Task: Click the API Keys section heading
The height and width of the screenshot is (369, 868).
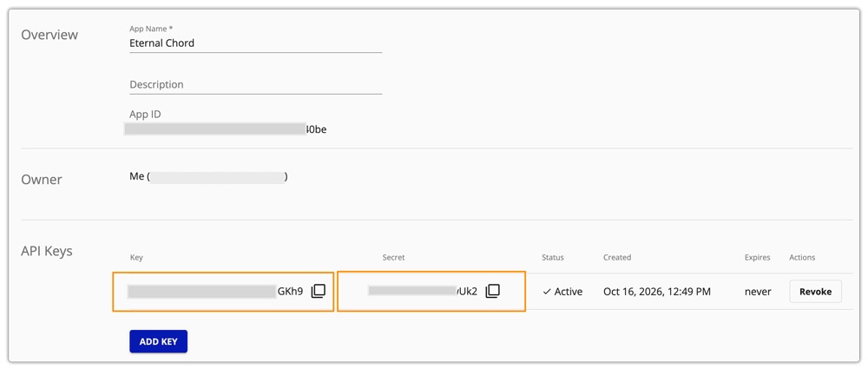Action: tap(47, 251)
